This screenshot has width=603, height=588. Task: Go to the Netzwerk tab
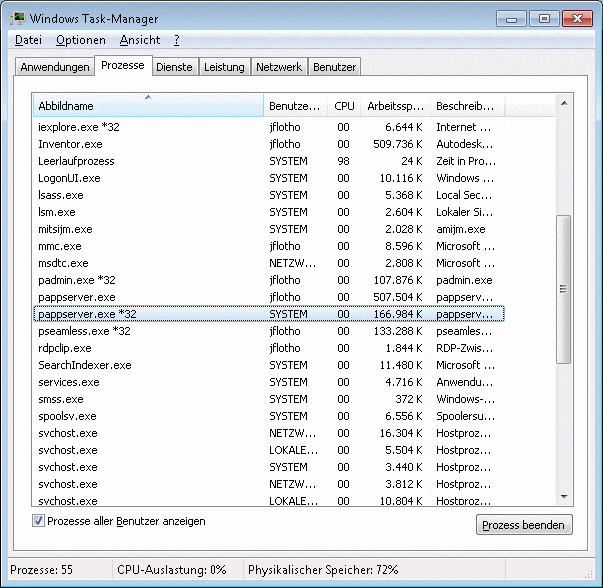point(279,67)
